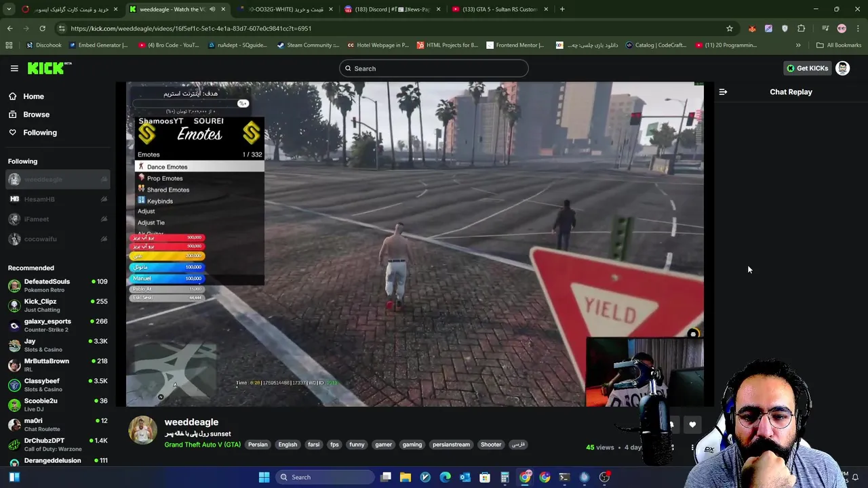The height and width of the screenshot is (488, 868).
Task: Click ma0ri channel avatar
Action: pyautogui.click(x=14, y=424)
